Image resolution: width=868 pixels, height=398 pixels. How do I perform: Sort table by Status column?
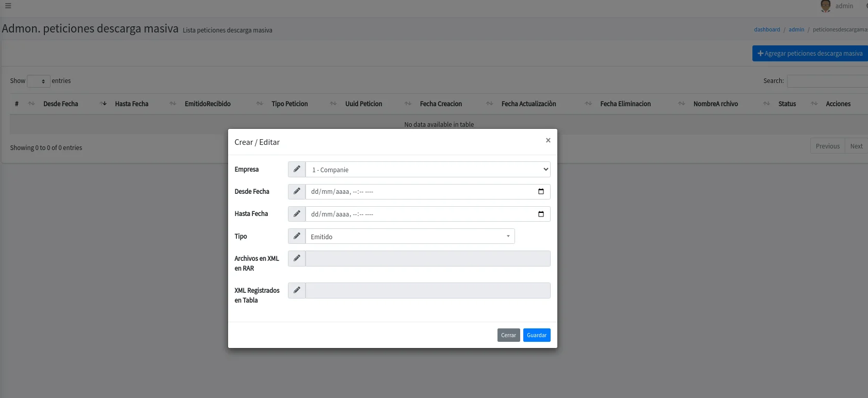click(787, 104)
